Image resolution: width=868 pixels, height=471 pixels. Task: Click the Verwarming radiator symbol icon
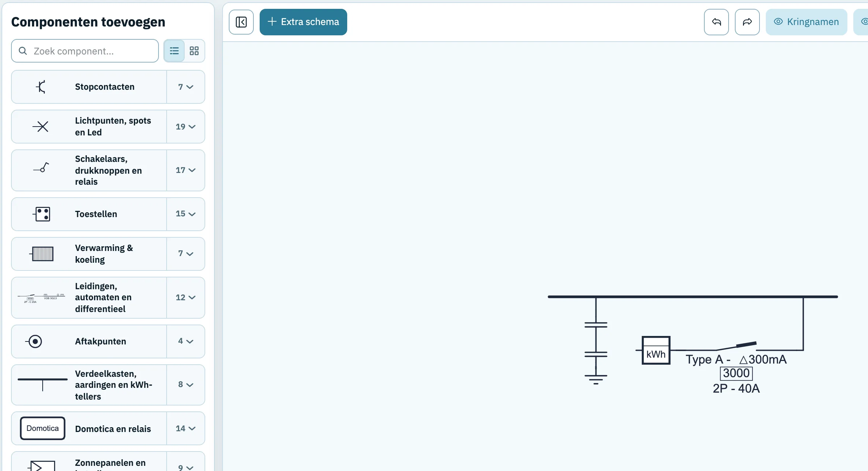click(42, 254)
